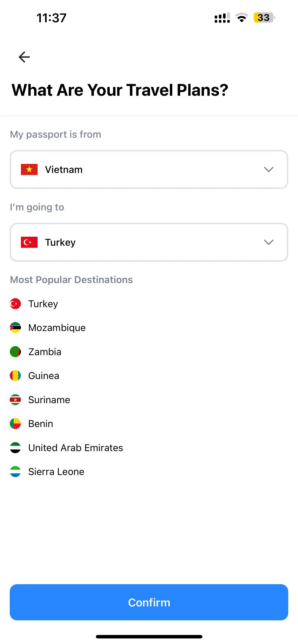Open the Vietnam passport dropdown
Screen dimensions: 298x644
click(149, 169)
